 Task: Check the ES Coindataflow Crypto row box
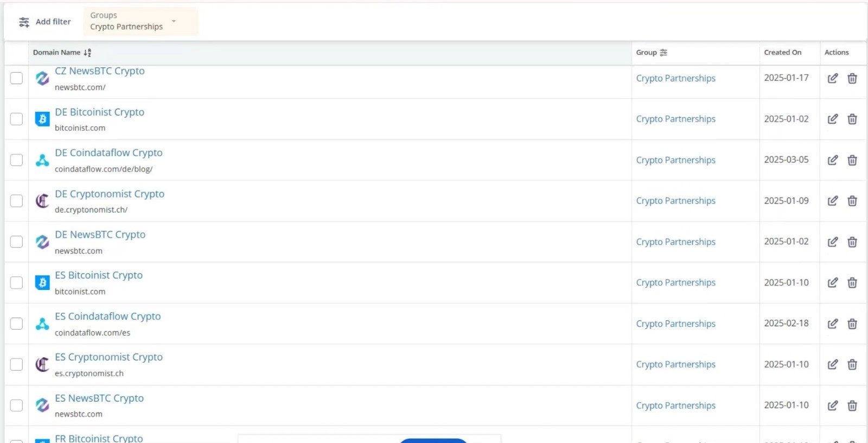coord(17,324)
